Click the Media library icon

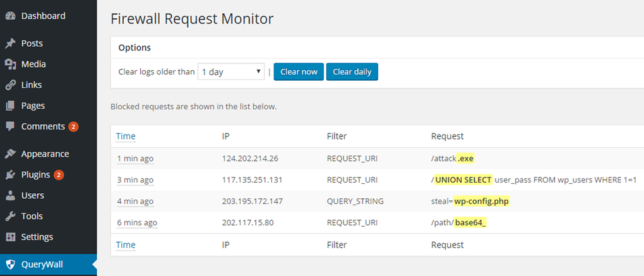point(10,64)
